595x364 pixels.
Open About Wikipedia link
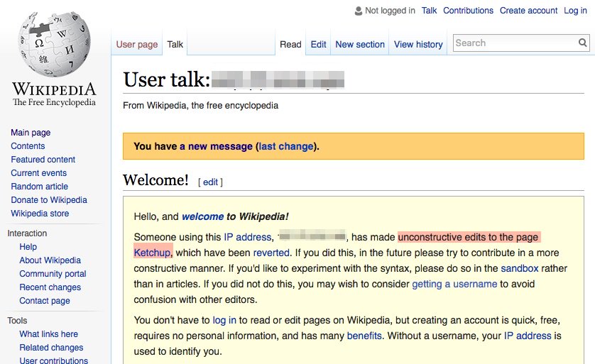[50, 260]
